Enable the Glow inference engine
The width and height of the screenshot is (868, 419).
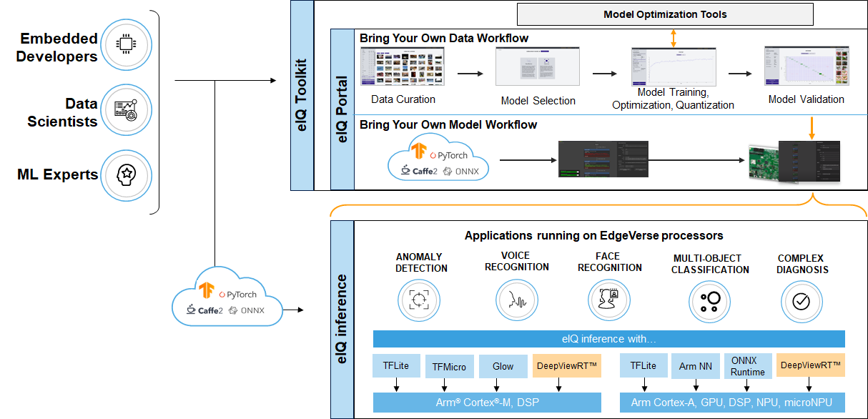(503, 365)
